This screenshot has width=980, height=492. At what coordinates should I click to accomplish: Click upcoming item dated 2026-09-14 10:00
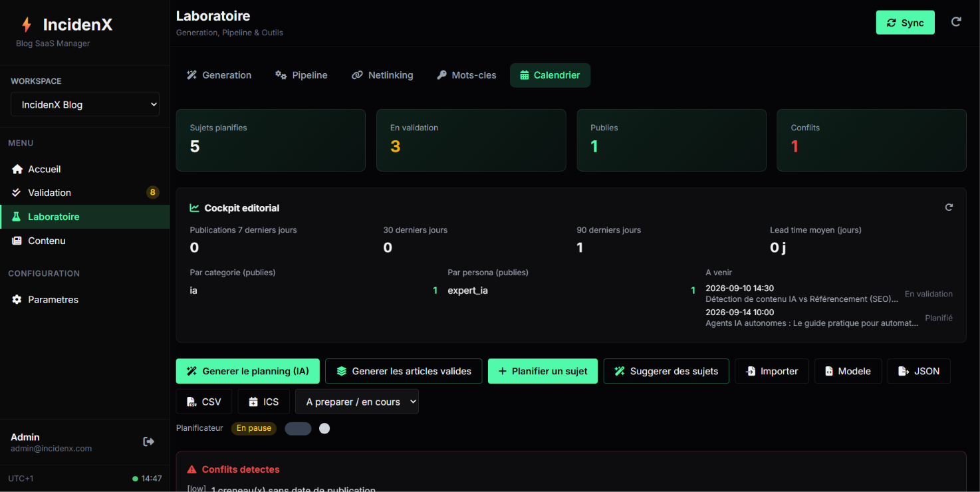(x=829, y=318)
